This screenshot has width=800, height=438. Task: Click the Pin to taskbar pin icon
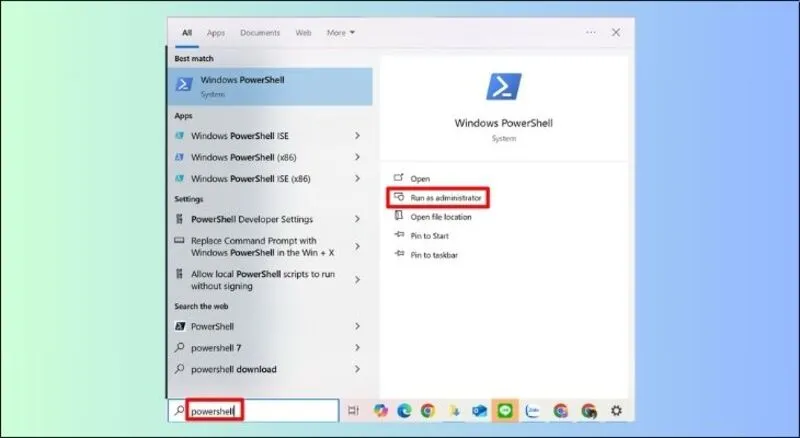pos(399,254)
